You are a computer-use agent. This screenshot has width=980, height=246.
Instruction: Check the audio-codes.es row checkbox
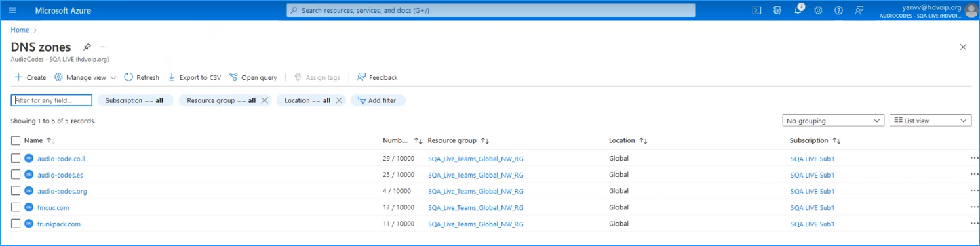(x=16, y=175)
